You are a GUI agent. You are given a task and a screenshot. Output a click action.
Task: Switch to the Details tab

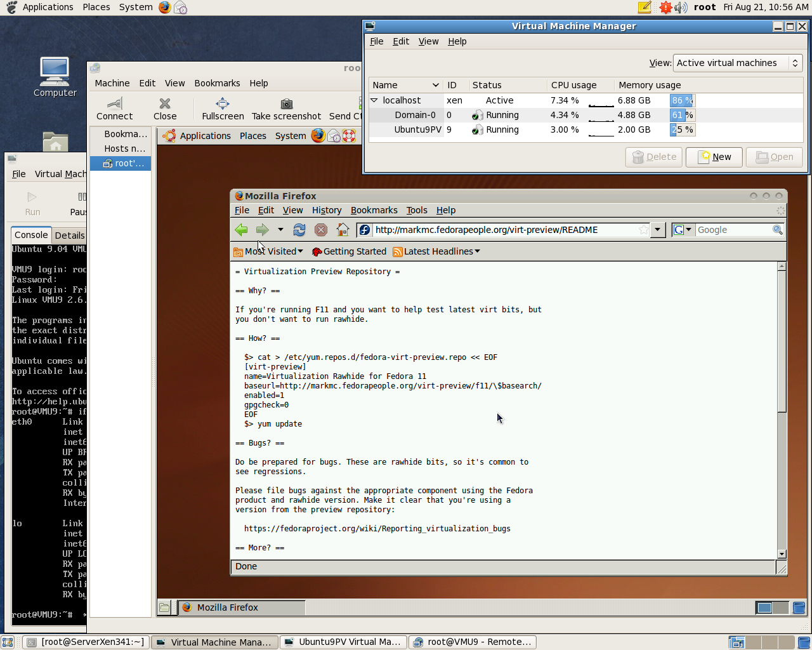click(x=70, y=235)
